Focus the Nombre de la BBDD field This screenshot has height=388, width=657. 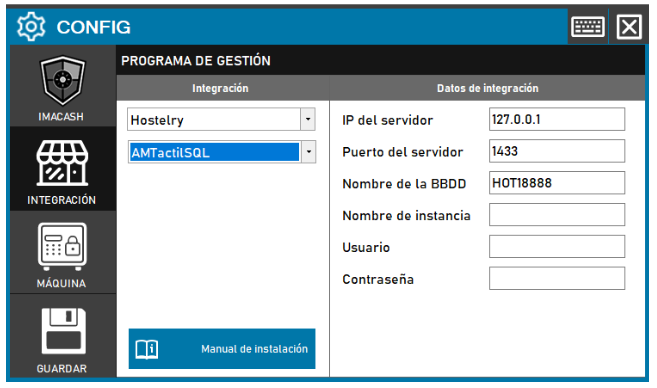[557, 183]
